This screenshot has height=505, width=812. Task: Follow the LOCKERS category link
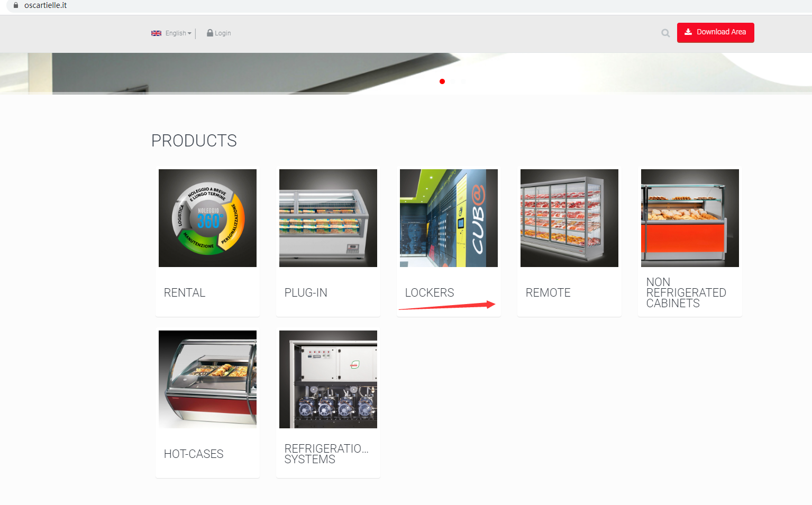click(x=430, y=293)
